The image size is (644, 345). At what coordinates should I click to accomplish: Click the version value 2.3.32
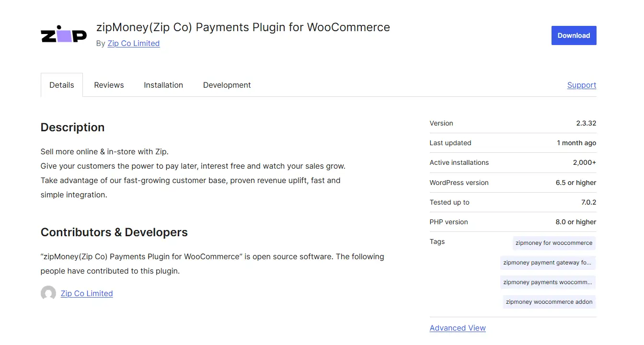click(586, 123)
